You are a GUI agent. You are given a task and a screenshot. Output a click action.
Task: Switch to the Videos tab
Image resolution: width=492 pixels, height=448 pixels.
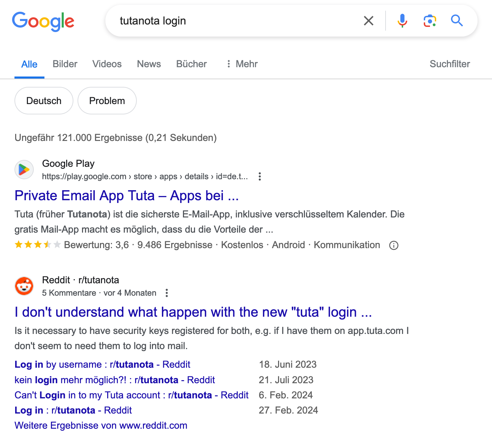coord(107,64)
